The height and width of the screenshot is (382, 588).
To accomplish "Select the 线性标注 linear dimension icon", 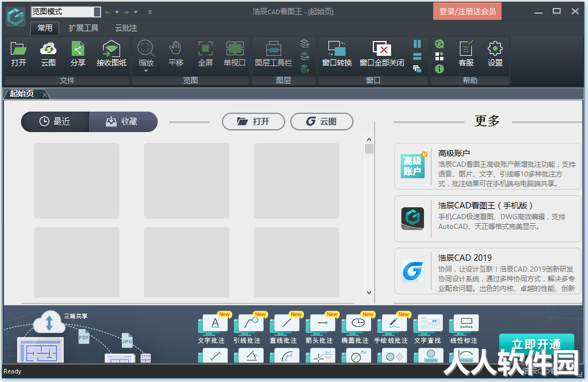I will click(x=464, y=323).
